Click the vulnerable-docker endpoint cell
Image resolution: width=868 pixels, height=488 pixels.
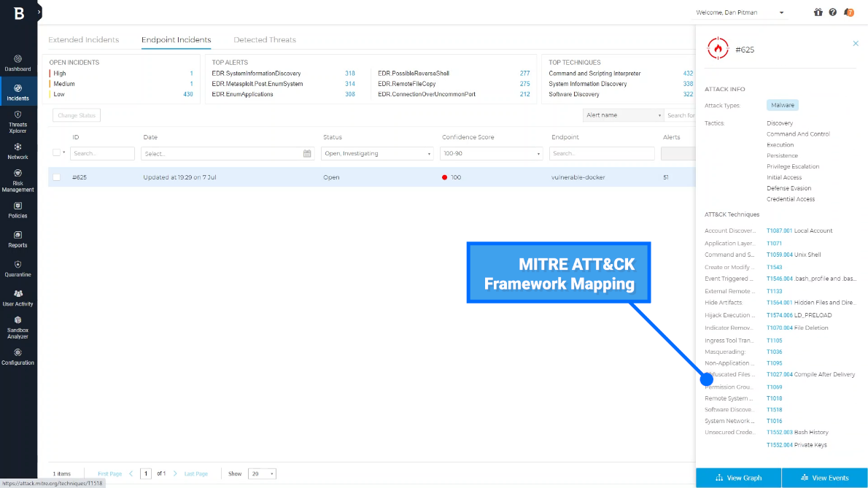[578, 177]
